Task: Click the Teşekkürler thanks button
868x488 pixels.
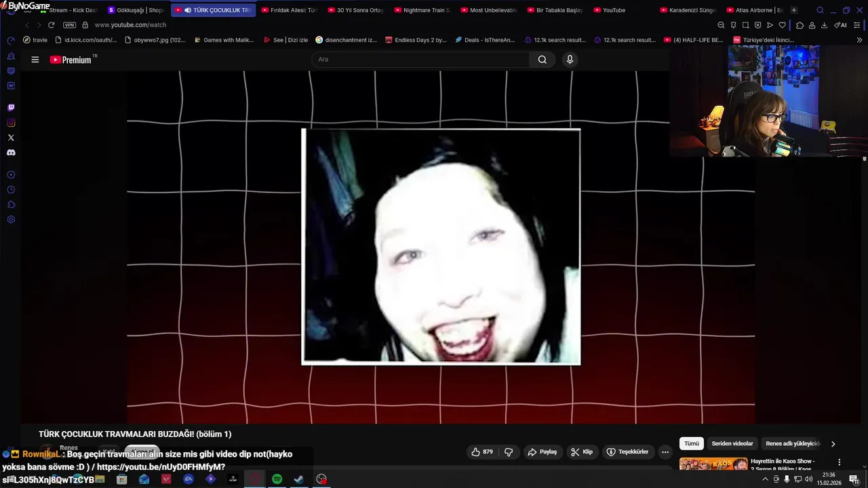Action: coord(627,452)
